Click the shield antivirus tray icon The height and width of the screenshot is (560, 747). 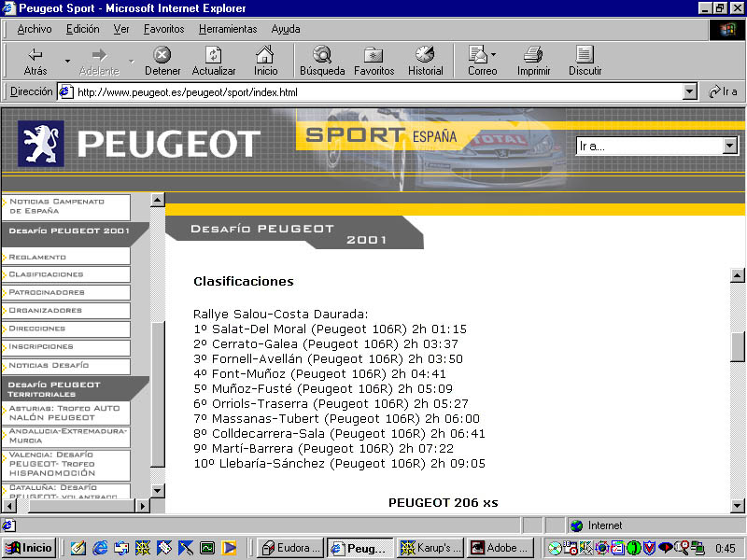coord(649,548)
